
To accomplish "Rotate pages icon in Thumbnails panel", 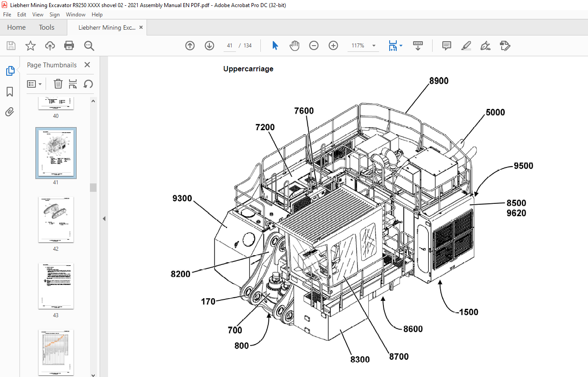I will click(x=88, y=84).
